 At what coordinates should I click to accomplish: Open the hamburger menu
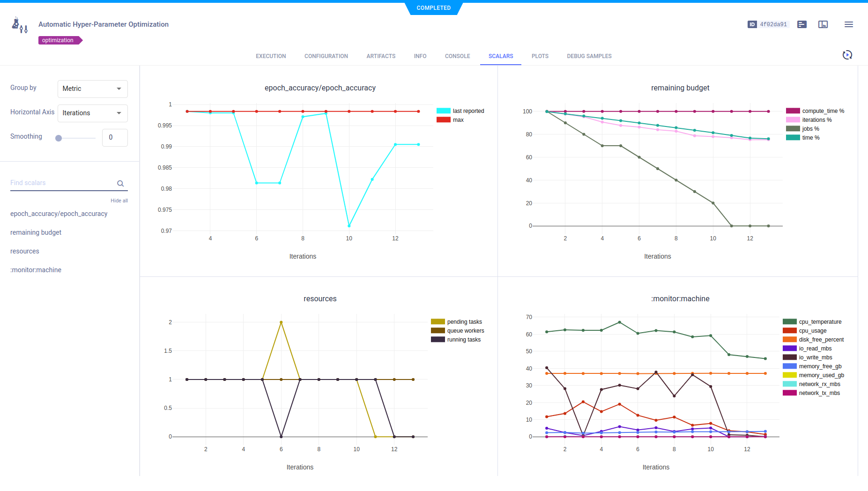[x=849, y=24]
